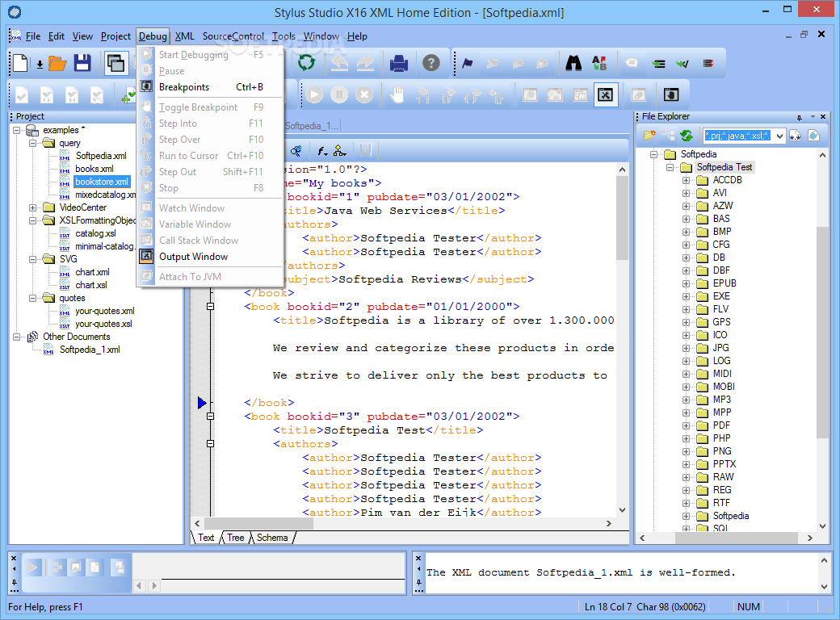Screen dimensions: 840x620
Task: Switch to the Tree tab
Action: 235,538
